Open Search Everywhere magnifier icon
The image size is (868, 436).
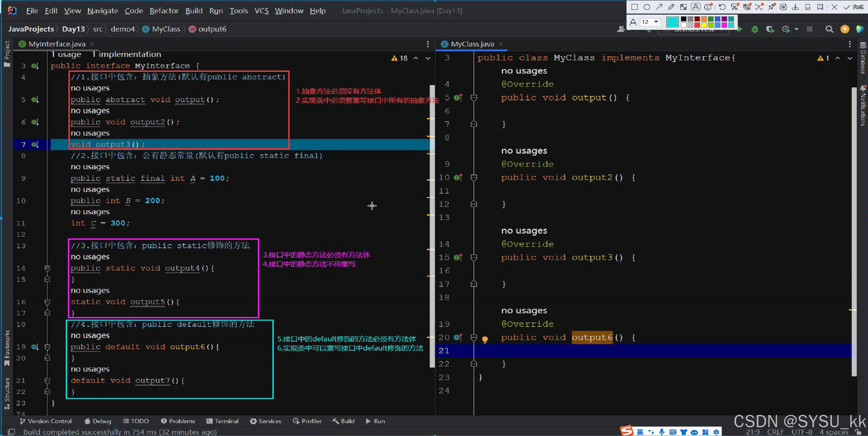[829, 29]
